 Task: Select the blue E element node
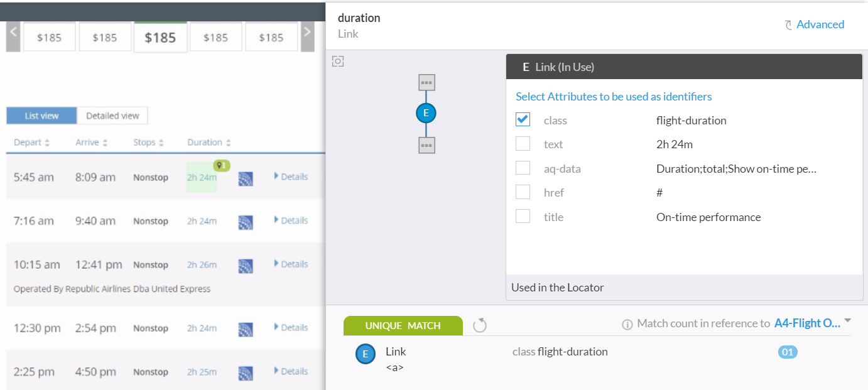pos(426,113)
